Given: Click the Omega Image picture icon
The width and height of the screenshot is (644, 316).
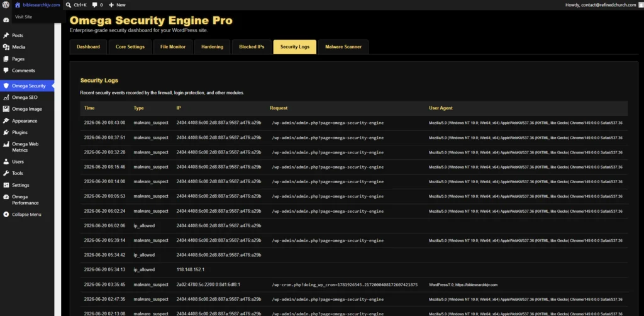Looking at the screenshot, I should [6, 109].
